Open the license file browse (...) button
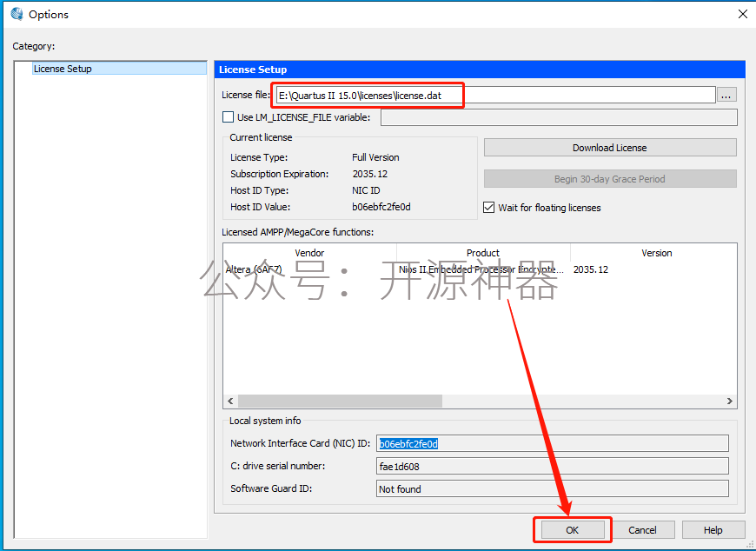The height and width of the screenshot is (551, 756). 726,95
